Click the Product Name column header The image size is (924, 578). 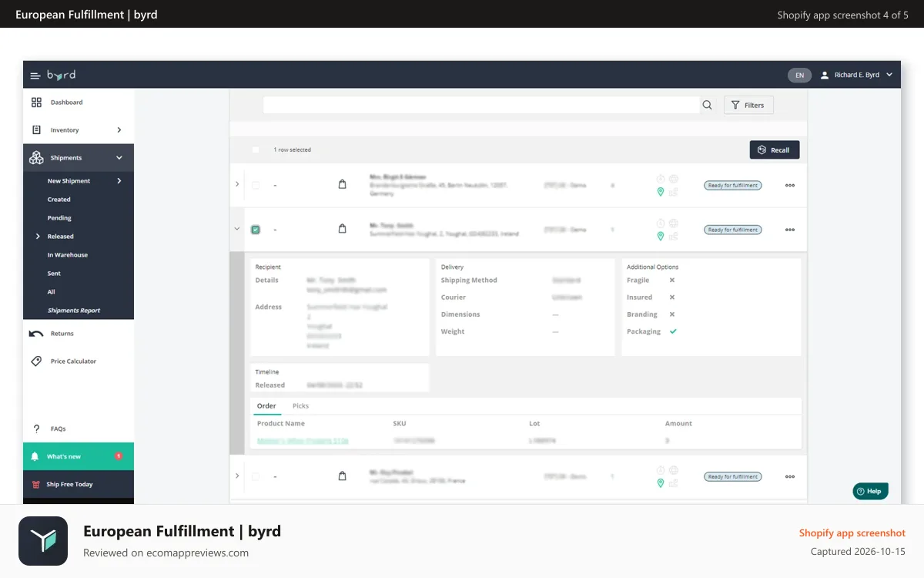pyautogui.click(x=280, y=424)
